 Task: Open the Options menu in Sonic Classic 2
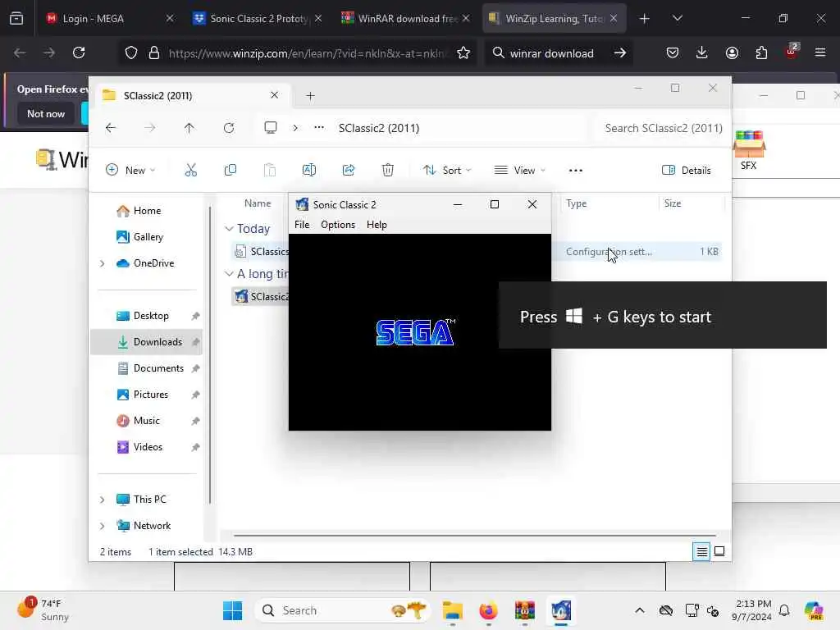337,225
